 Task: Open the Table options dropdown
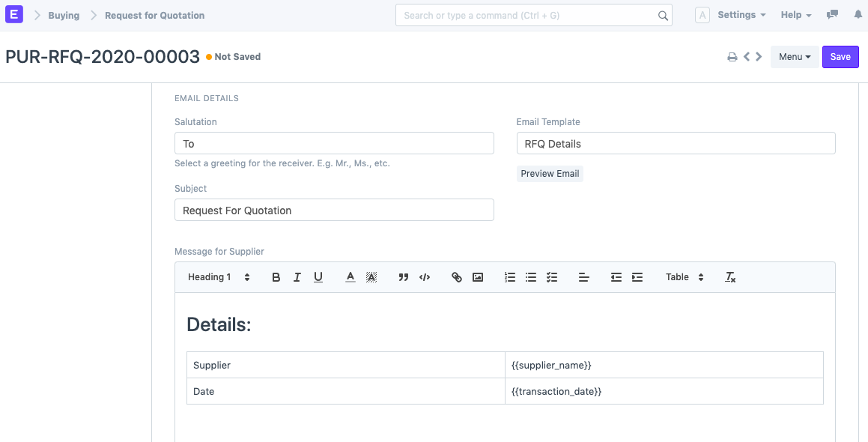[x=685, y=277]
